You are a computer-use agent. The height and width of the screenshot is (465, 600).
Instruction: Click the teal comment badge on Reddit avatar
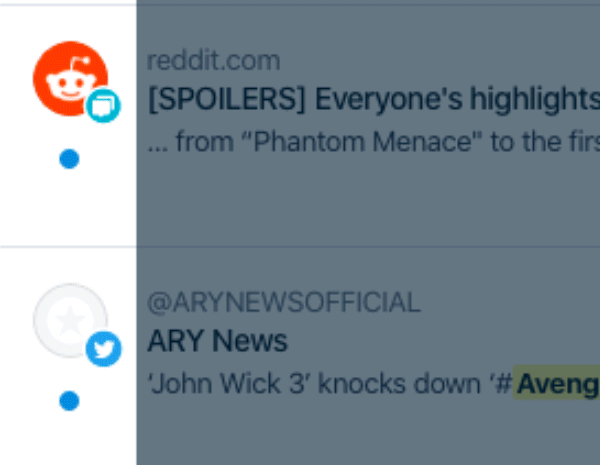(103, 106)
